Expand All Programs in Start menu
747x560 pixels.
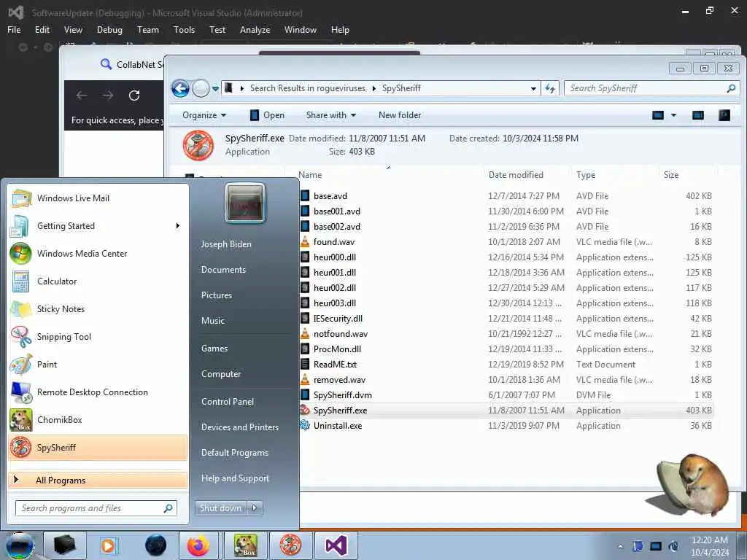[98, 481]
